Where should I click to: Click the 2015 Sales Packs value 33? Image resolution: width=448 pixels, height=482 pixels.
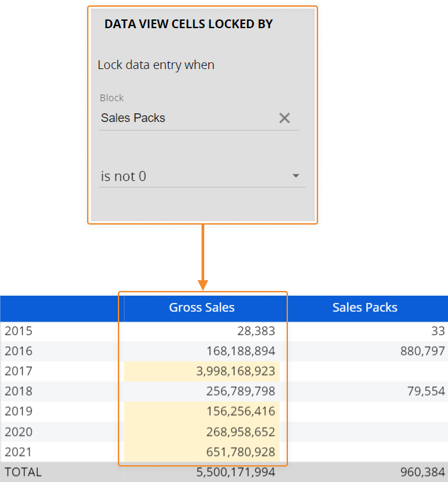pyautogui.click(x=438, y=330)
